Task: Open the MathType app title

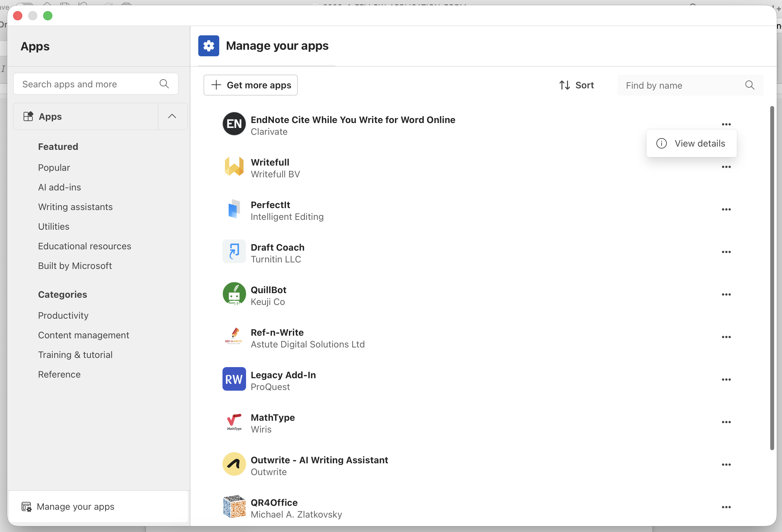Action: (273, 417)
